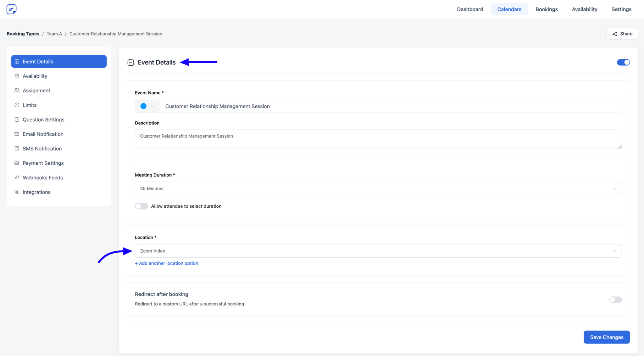This screenshot has width=644, height=356.
Task: Click the Email Notification envelope icon
Action: point(17,134)
